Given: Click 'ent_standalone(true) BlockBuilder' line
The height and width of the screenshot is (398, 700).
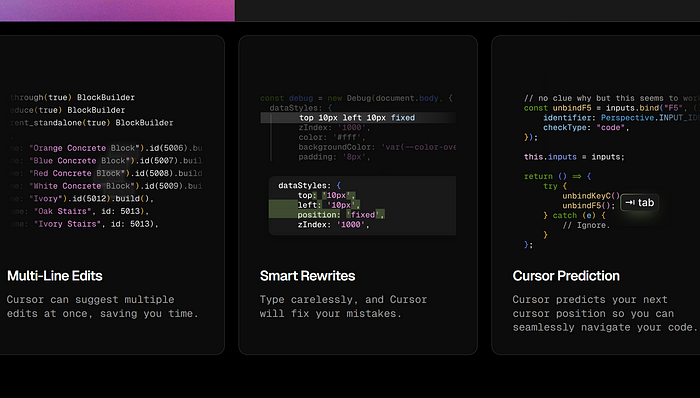Looking at the screenshot, I should coord(92,122).
